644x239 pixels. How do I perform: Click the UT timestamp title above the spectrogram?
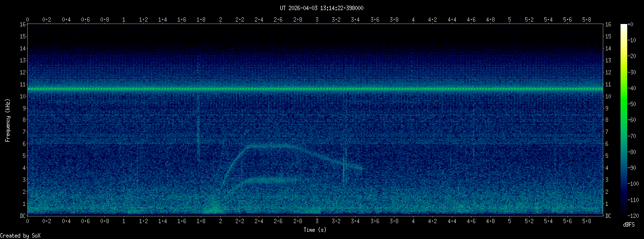[x=322, y=8]
